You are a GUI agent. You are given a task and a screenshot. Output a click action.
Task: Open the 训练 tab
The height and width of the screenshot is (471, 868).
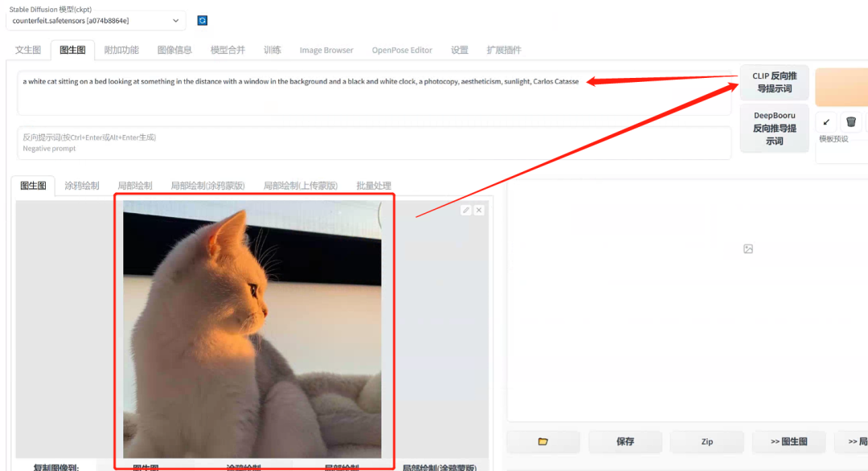272,50
